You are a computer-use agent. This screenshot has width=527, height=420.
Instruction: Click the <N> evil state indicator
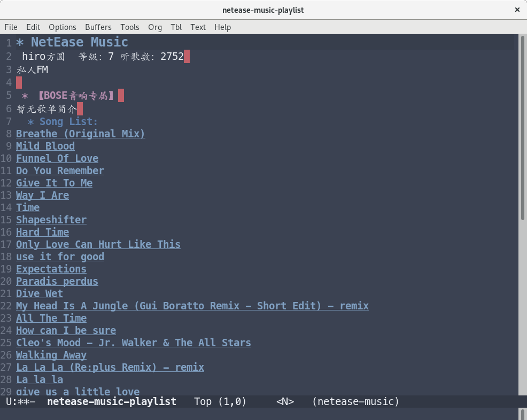click(x=285, y=401)
